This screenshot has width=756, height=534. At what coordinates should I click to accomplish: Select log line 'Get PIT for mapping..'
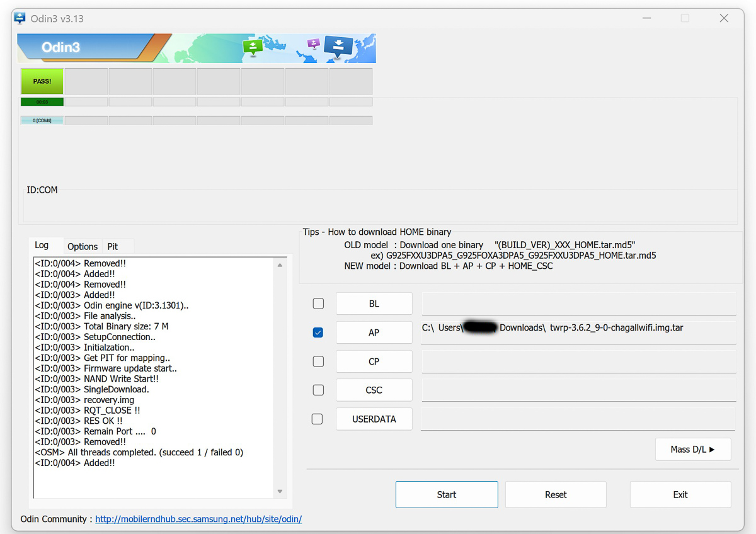coord(103,358)
